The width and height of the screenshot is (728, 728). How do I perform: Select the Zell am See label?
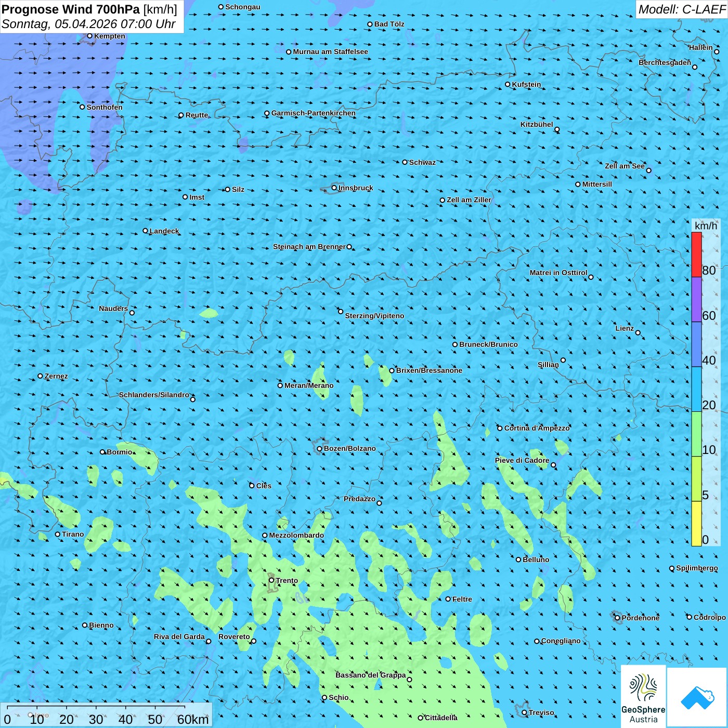coord(625,166)
